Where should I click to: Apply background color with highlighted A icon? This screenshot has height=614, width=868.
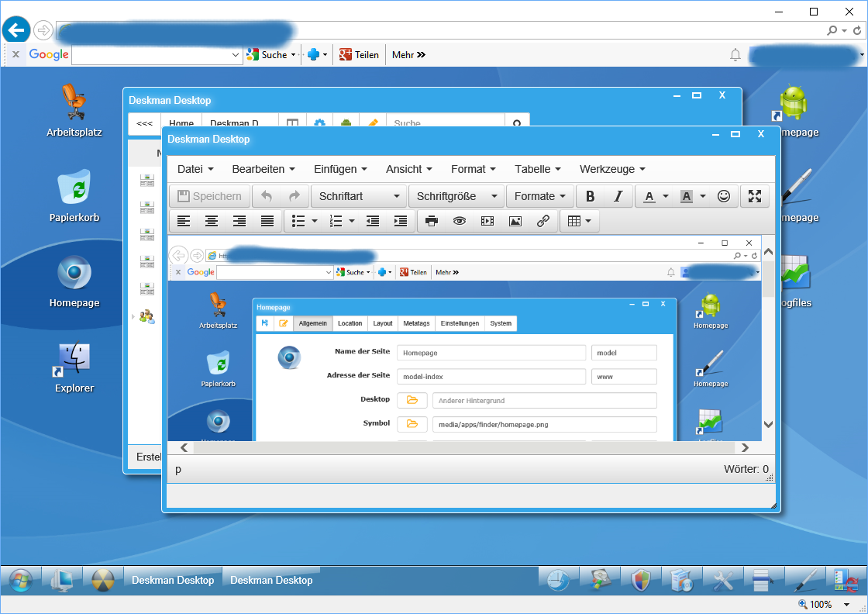(687, 196)
